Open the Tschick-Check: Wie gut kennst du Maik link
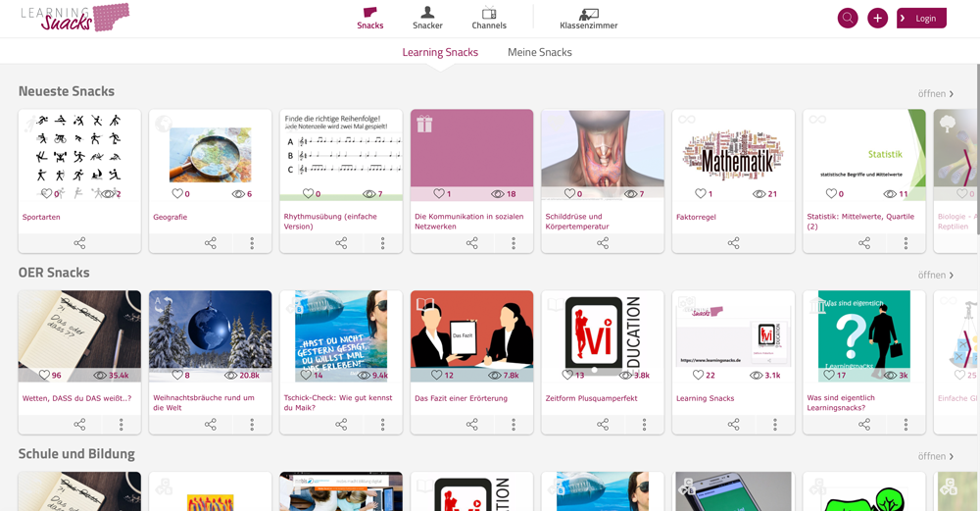980x511 pixels. click(338, 403)
